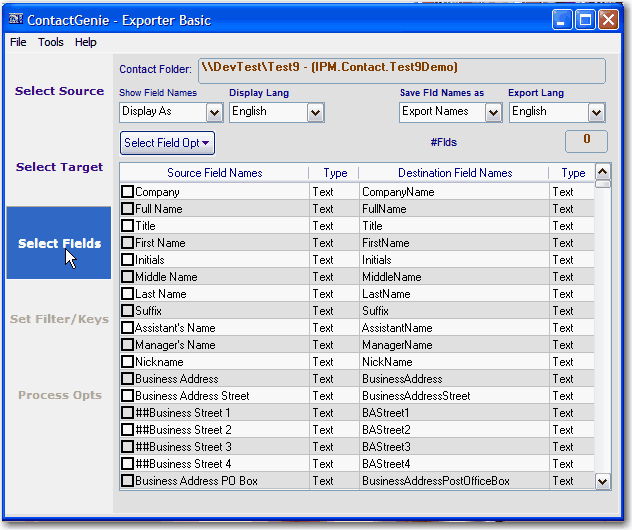Select the ManagerName destination cell
The image size is (632, 530).
tap(454, 345)
